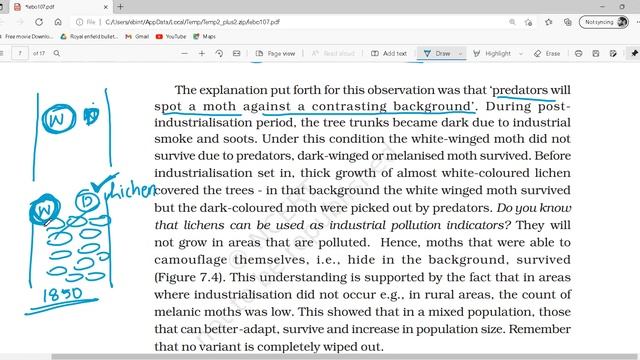Fit the PDF page to width
This screenshot has width=640, height=360.
(x=236, y=53)
